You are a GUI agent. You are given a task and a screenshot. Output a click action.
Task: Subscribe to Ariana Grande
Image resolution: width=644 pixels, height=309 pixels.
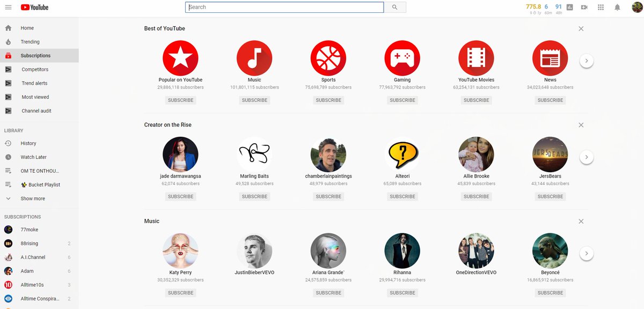328,293
